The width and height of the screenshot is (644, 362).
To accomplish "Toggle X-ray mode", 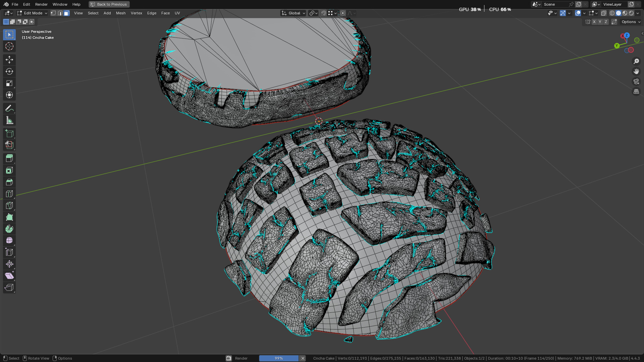I will [x=604, y=13].
